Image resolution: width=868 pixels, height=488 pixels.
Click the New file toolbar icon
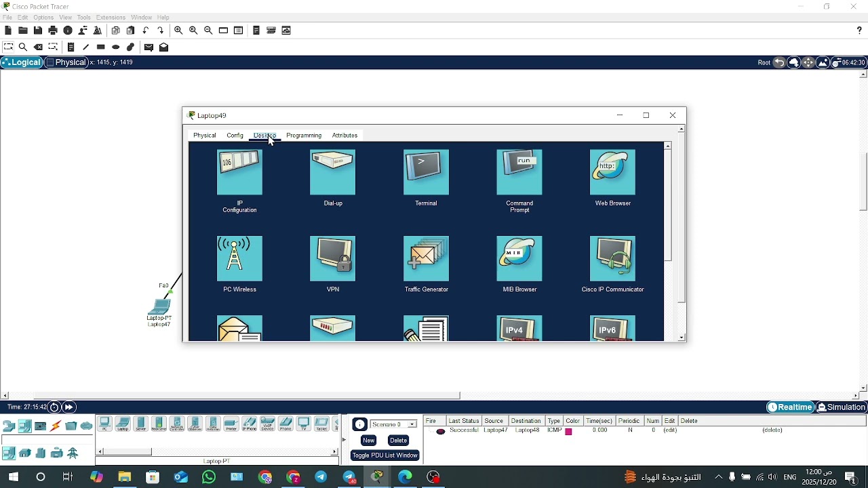(8, 30)
